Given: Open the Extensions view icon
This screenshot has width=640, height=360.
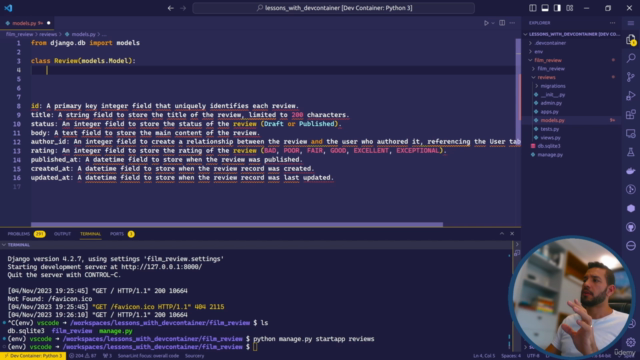Looking at the screenshot, I should (x=631, y=114).
